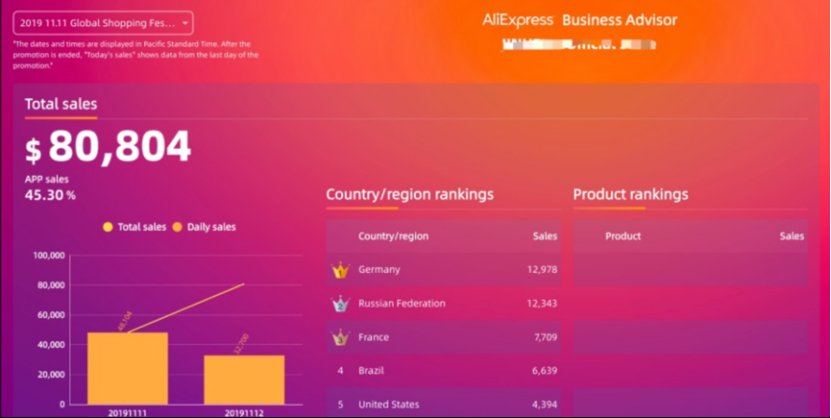Click the bronze crown icon beside France
Image resolution: width=831 pixels, height=418 pixels.
click(341, 338)
